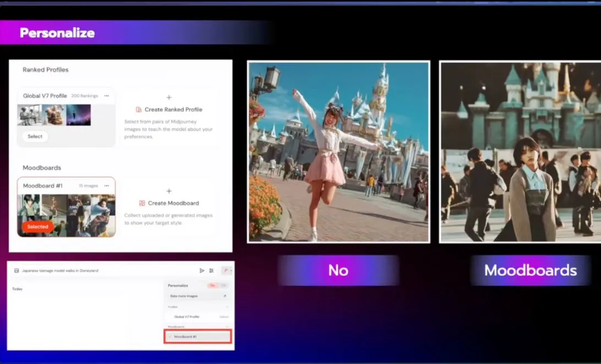The height and width of the screenshot is (364, 601).
Task: Open the P personalize dropdown in prompt bar
Action: click(227, 271)
